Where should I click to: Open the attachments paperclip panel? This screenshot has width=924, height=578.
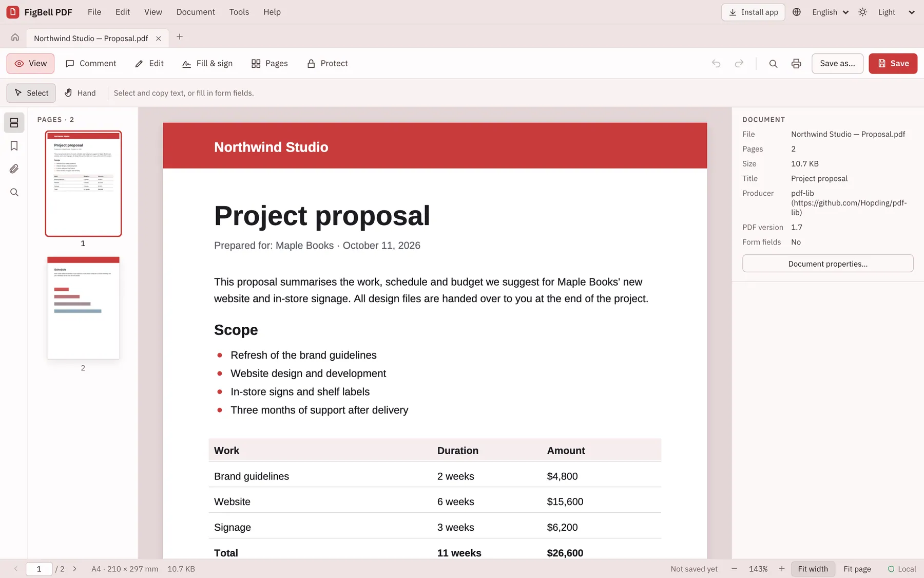tap(14, 169)
